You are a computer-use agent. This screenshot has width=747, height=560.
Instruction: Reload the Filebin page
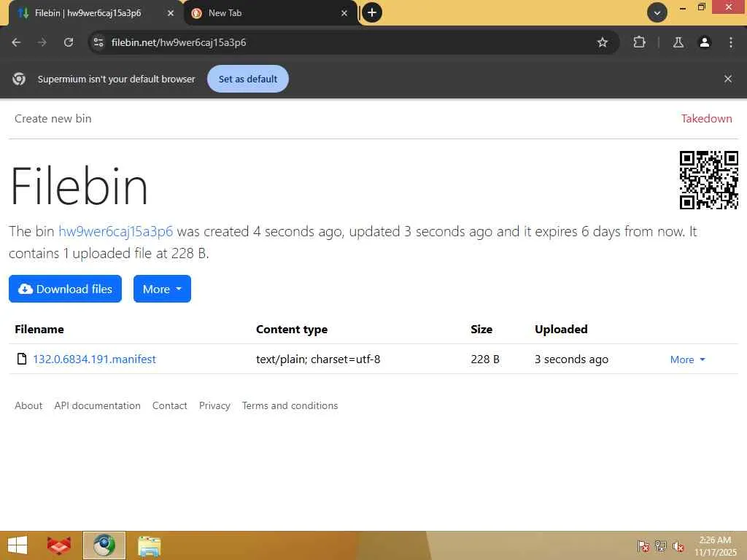pyautogui.click(x=69, y=42)
